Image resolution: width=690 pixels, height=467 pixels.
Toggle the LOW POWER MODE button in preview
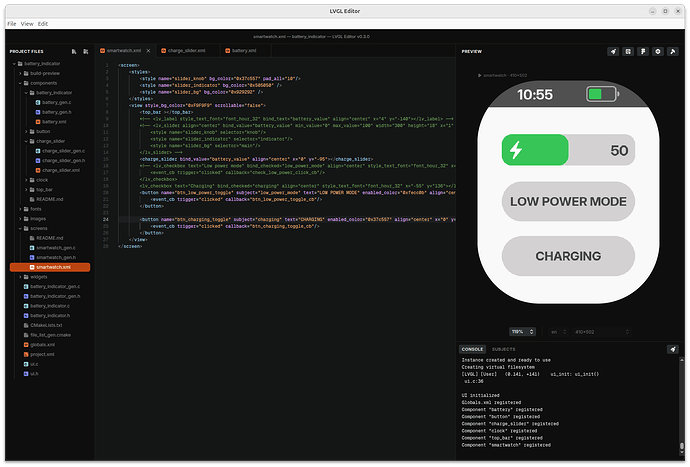(x=568, y=202)
